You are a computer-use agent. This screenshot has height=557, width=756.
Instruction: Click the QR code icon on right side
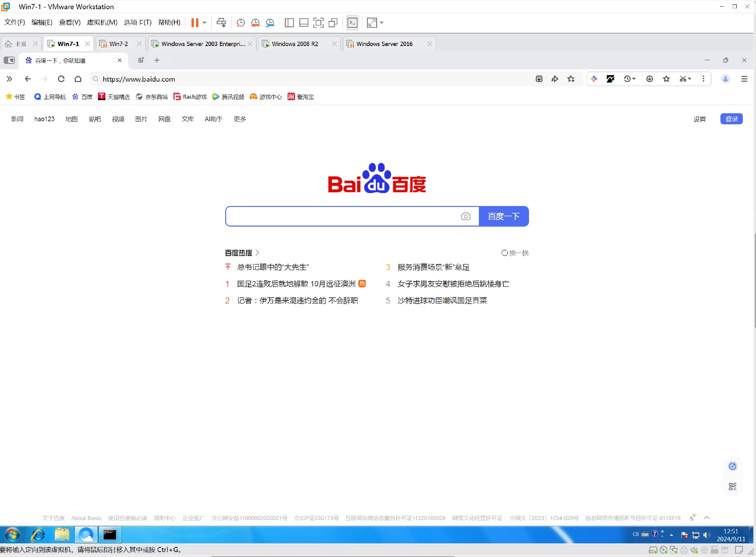(733, 487)
